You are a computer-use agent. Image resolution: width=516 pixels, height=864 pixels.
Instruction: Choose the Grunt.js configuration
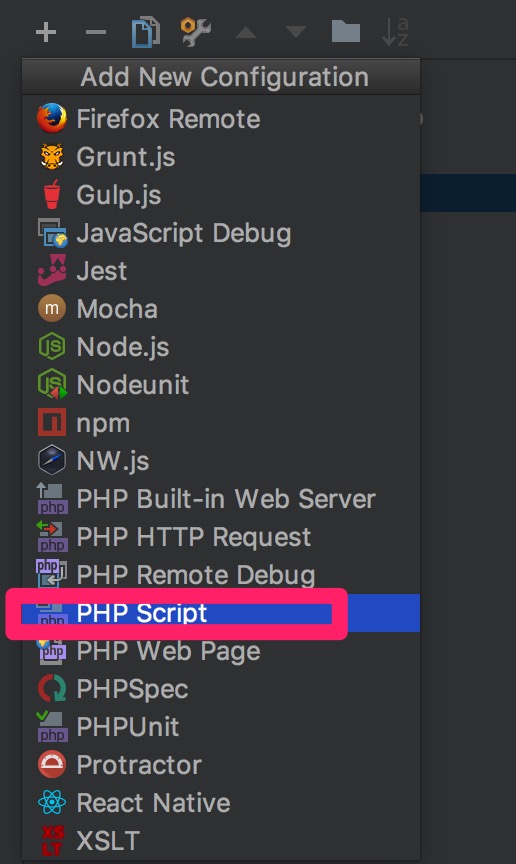221,156
